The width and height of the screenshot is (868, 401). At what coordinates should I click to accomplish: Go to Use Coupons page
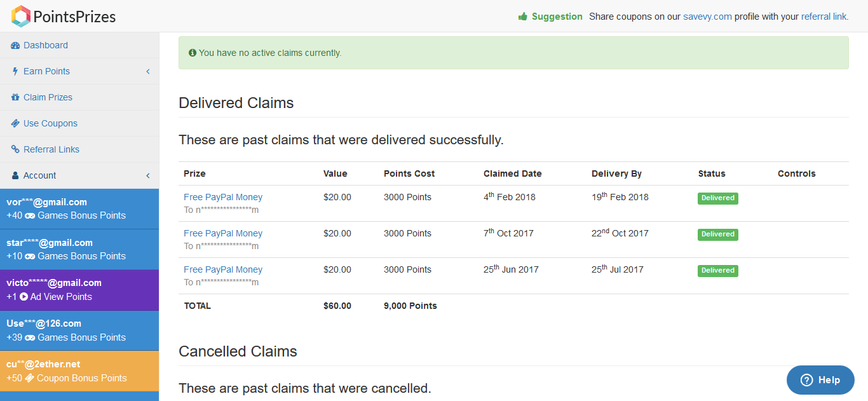click(79, 123)
